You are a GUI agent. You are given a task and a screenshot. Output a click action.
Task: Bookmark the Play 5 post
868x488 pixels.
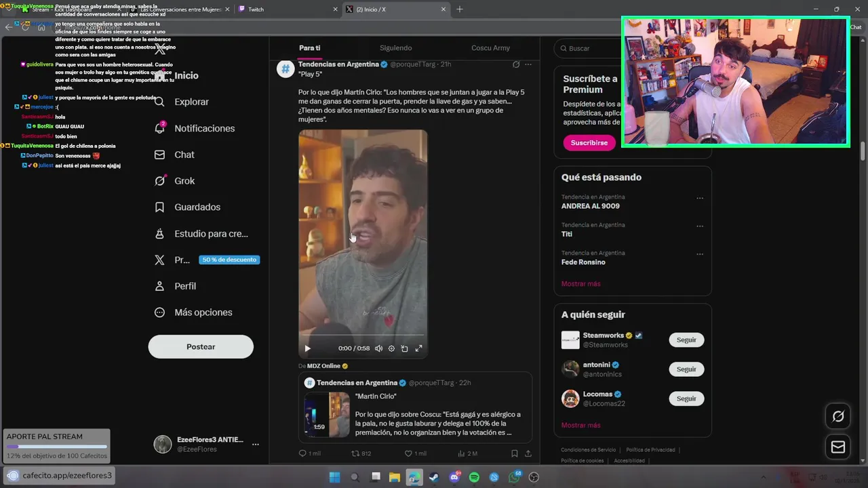coord(514,453)
